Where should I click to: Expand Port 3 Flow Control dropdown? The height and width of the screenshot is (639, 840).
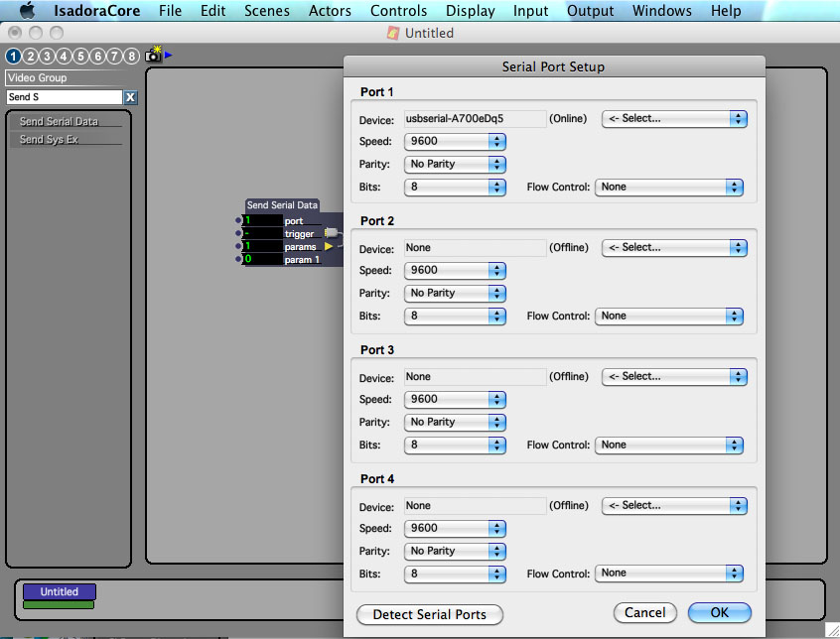668,445
